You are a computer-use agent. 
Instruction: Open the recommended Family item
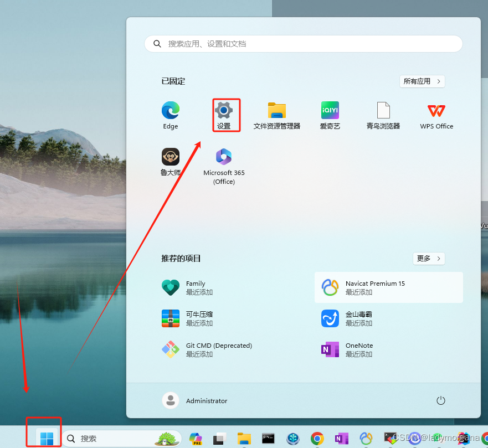click(229, 287)
